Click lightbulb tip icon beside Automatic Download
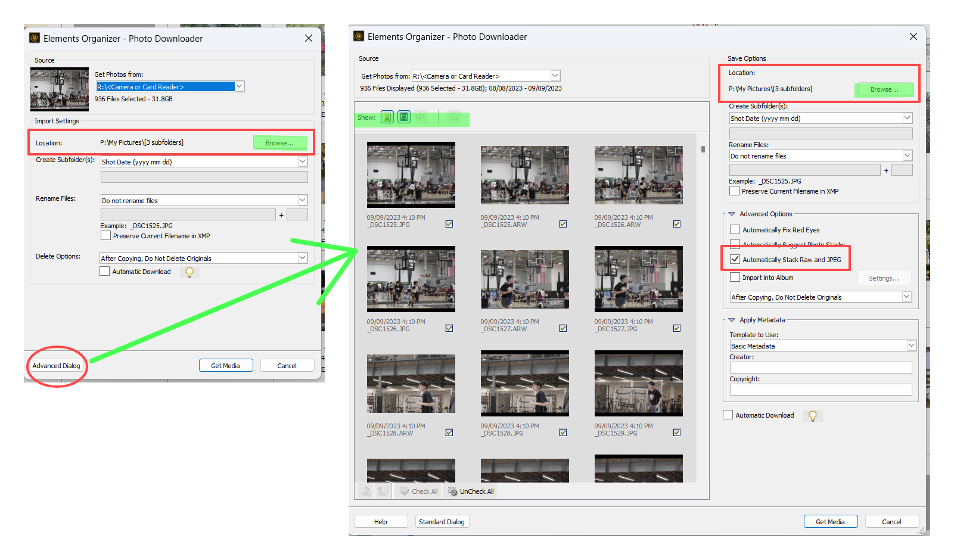 [813, 415]
